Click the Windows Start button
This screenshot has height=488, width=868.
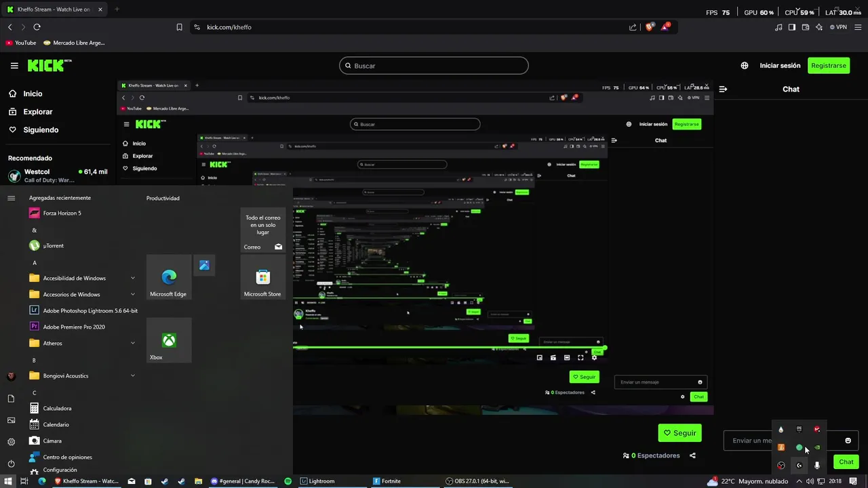(9, 481)
